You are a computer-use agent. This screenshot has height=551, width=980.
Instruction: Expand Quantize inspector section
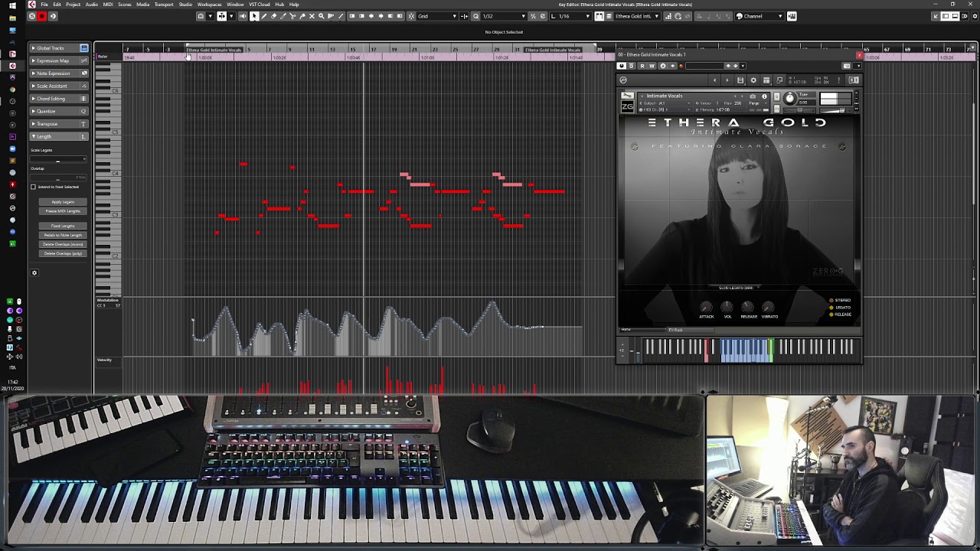[33, 111]
